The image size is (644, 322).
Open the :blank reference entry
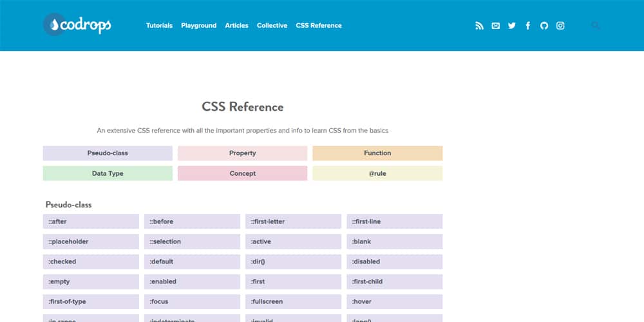(x=394, y=241)
